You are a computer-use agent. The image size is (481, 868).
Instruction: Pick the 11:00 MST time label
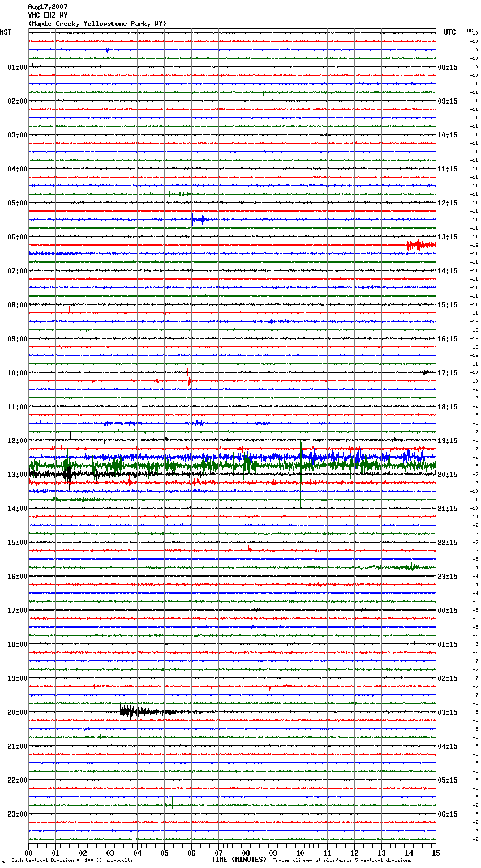pyautogui.click(x=18, y=407)
